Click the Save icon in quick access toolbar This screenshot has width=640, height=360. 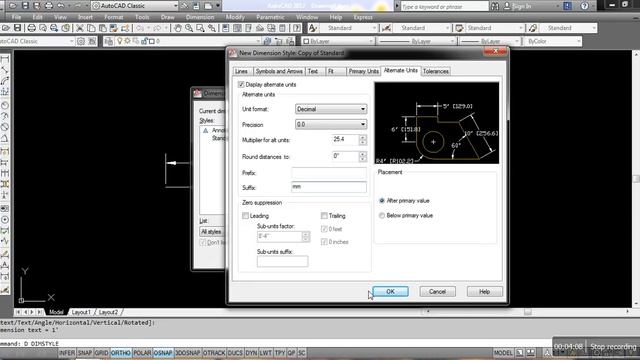[25, 6]
